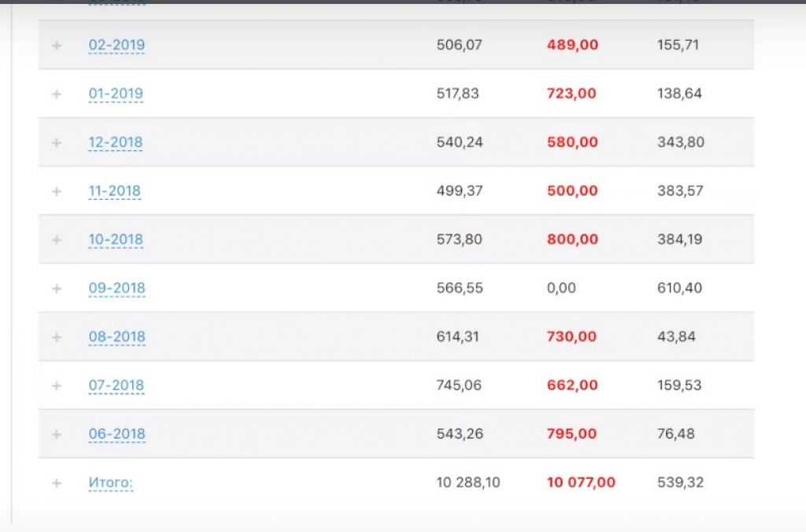The height and width of the screenshot is (532, 806).
Task: Open the 01-2019 period link
Action: [x=116, y=94]
